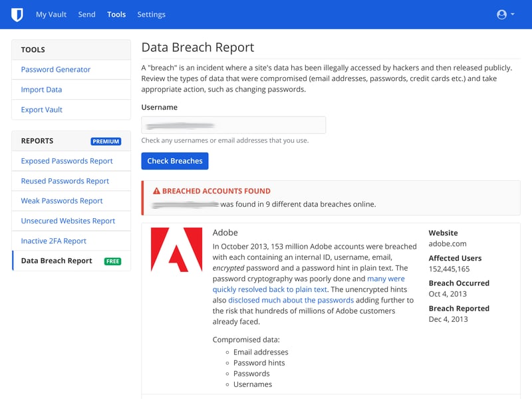
Task: Click 'Usernames' list item
Action: point(253,384)
